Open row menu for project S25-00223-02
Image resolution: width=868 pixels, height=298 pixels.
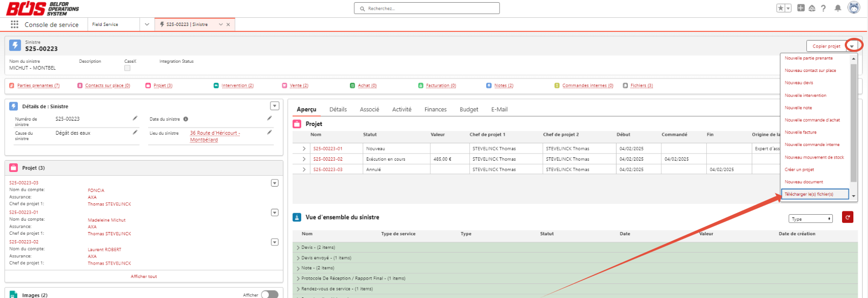(275, 242)
